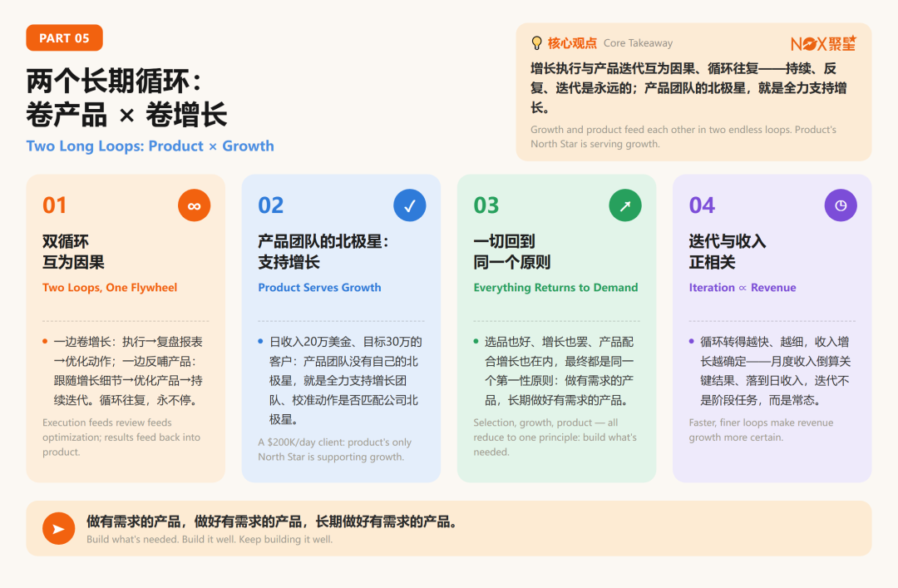Click the number 03 in third card
Viewport: 898px width, 588px height.
coord(486,205)
